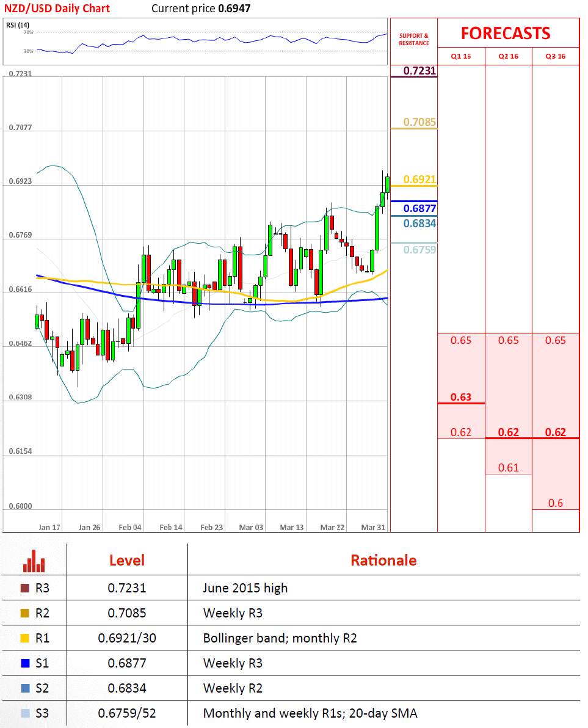Click the S3 light blue color swatch

tap(25, 713)
